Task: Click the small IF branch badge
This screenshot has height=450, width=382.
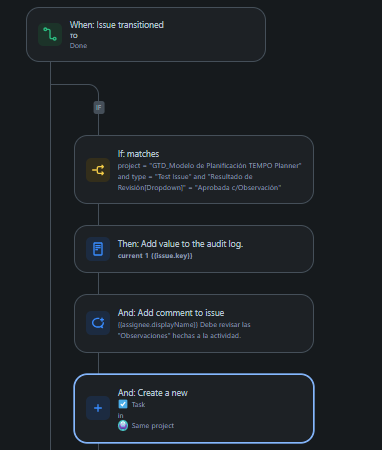Action: [x=99, y=107]
